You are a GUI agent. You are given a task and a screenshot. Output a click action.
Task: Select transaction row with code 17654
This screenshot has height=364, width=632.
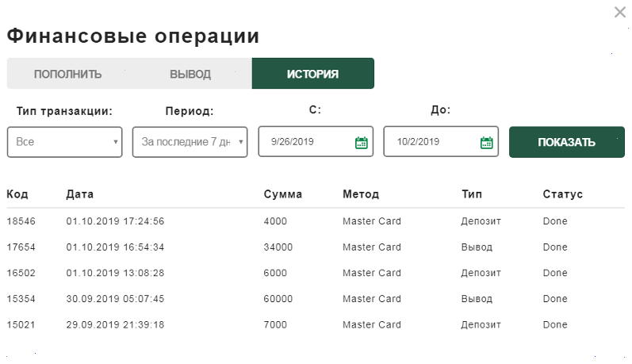[316, 247]
